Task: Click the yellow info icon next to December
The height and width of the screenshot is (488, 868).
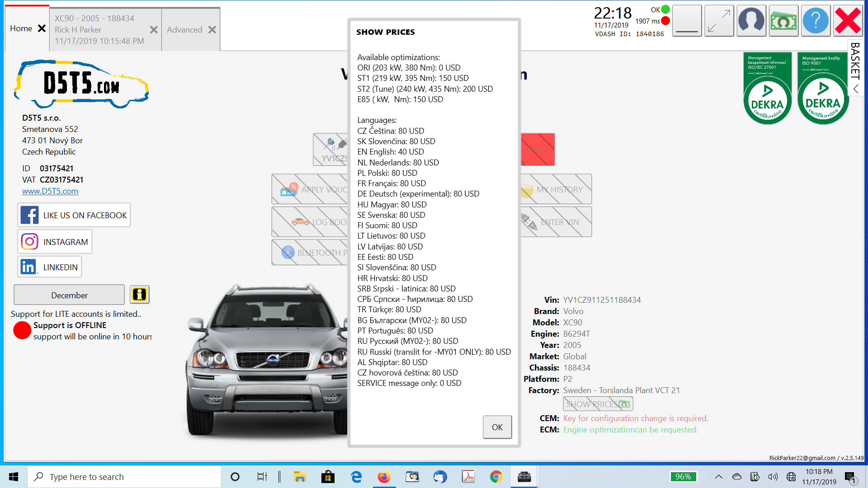Action: [x=139, y=295]
